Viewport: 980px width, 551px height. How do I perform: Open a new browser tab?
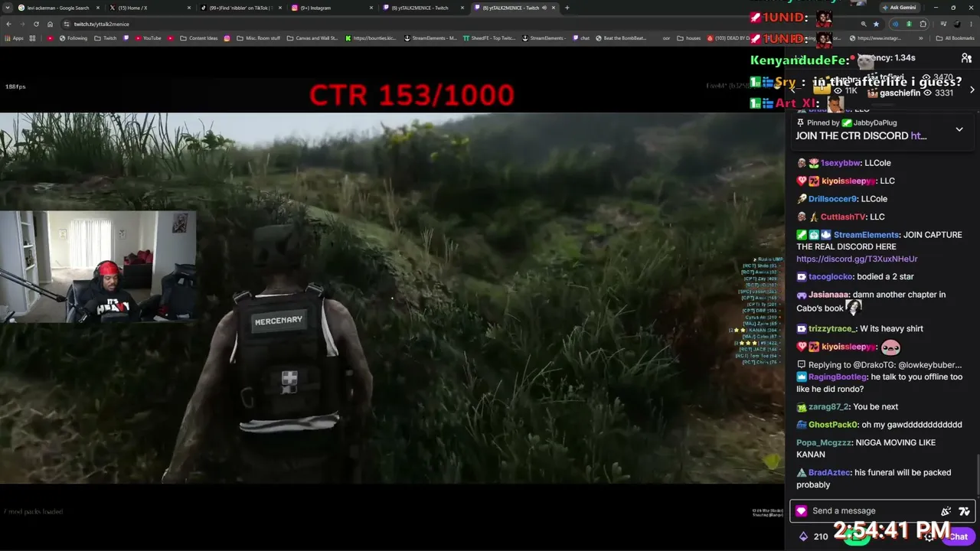[x=567, y=8]
